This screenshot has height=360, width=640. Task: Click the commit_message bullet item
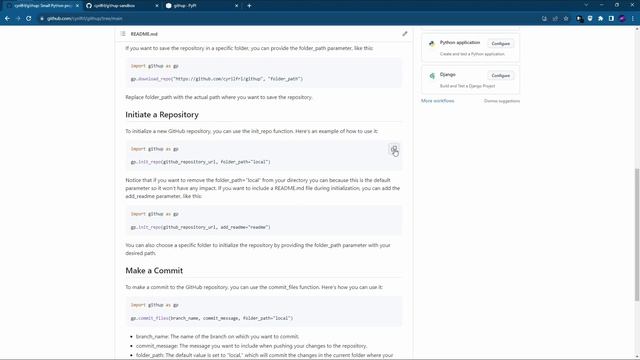point(251,346)
